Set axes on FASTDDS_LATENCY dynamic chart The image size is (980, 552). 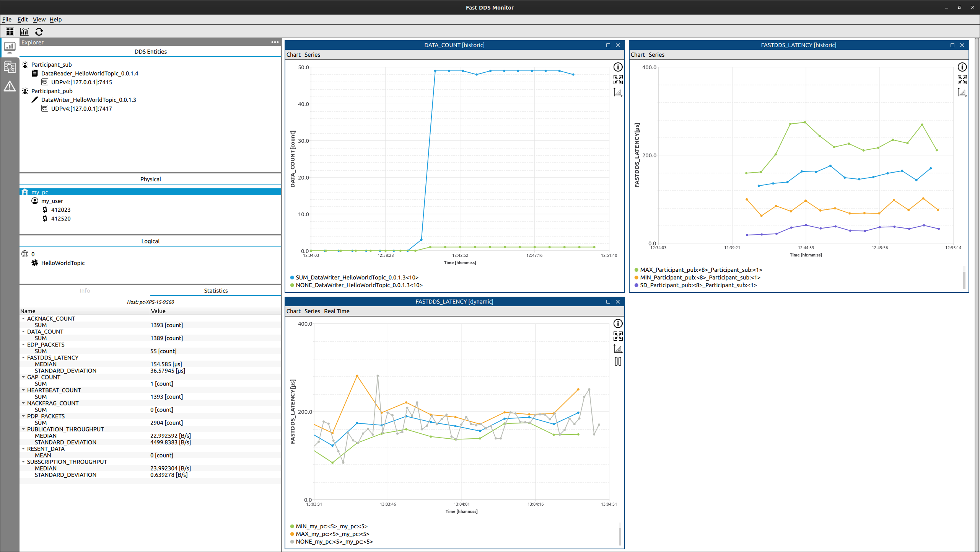coord(618,349)
